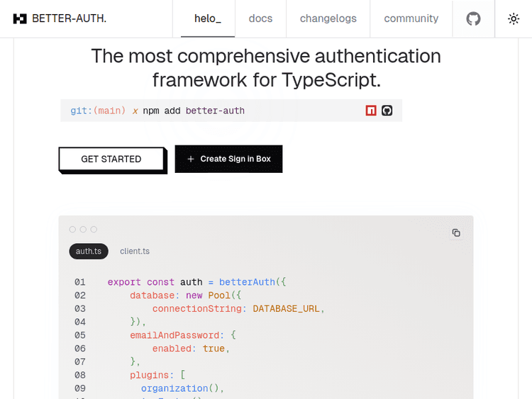The image size is (532, 399).
Task: Click the Better-Auth logo mark
Action: [20, 18]
